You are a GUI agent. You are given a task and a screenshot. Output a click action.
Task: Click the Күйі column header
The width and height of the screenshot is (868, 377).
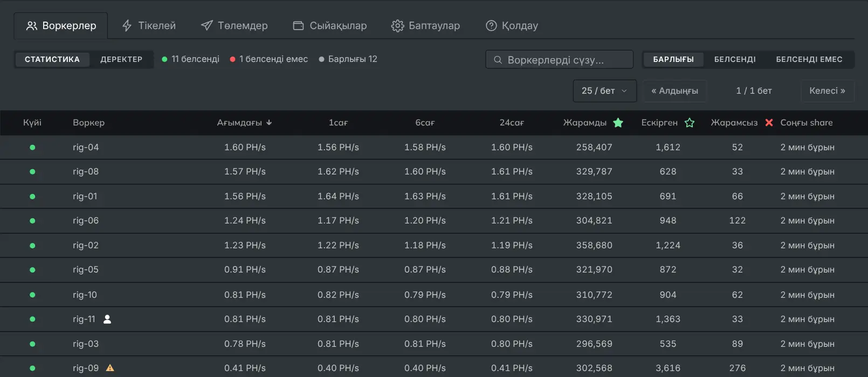point(32,123)
